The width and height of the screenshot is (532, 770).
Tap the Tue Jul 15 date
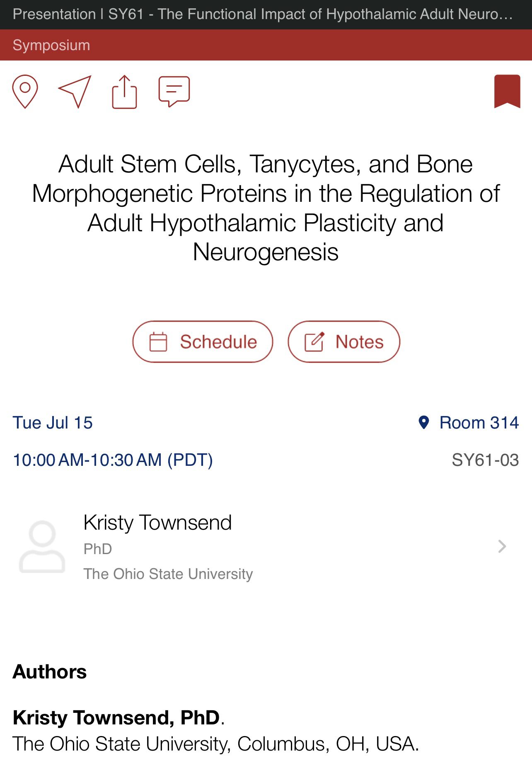click(53, 423)
